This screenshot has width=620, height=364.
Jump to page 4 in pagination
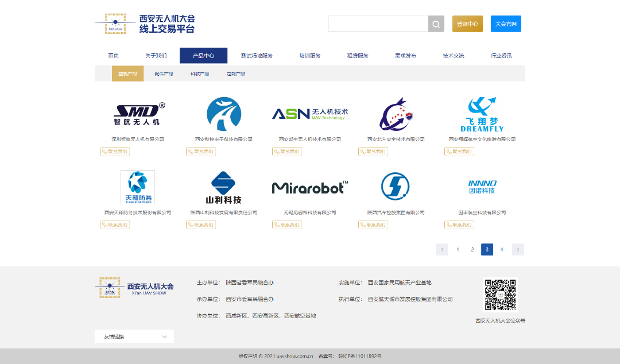tap(502, 249)
